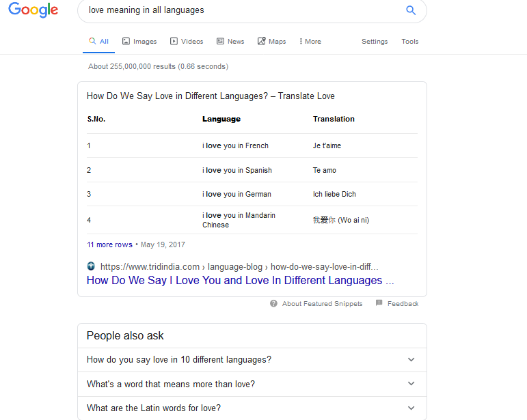Click the Maps pin icon
Viewport: 527px width, 420px height.
(x=262, y=41)
